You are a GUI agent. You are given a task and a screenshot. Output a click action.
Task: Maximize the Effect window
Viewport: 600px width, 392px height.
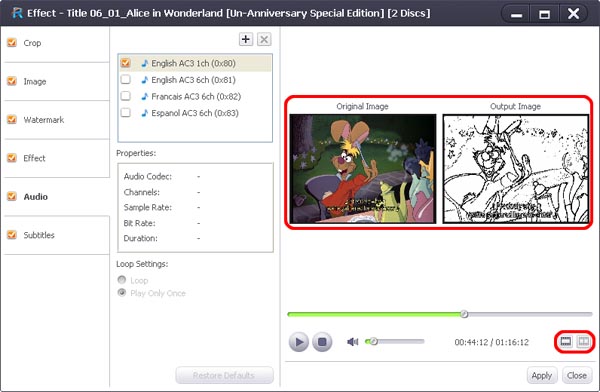tap(544, 15)
